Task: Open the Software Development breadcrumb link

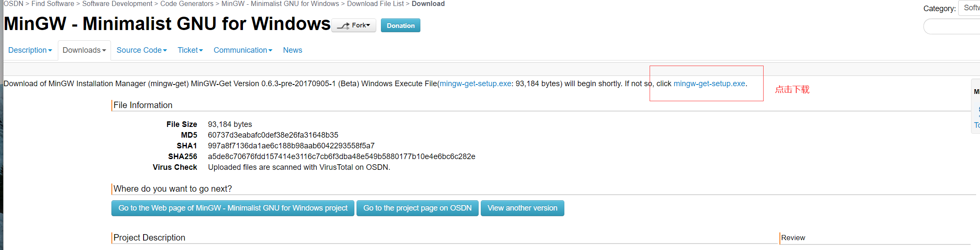Action: [x=117, y=4]
